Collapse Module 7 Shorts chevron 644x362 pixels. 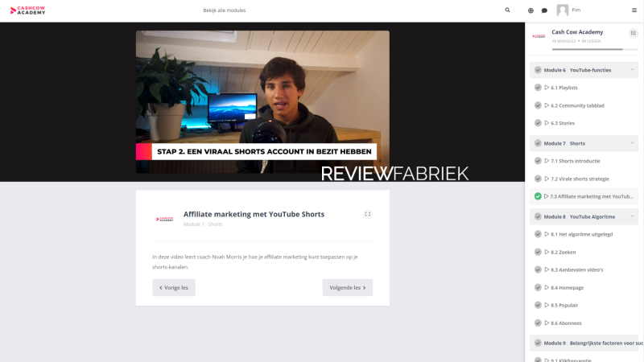pos(633,143)
